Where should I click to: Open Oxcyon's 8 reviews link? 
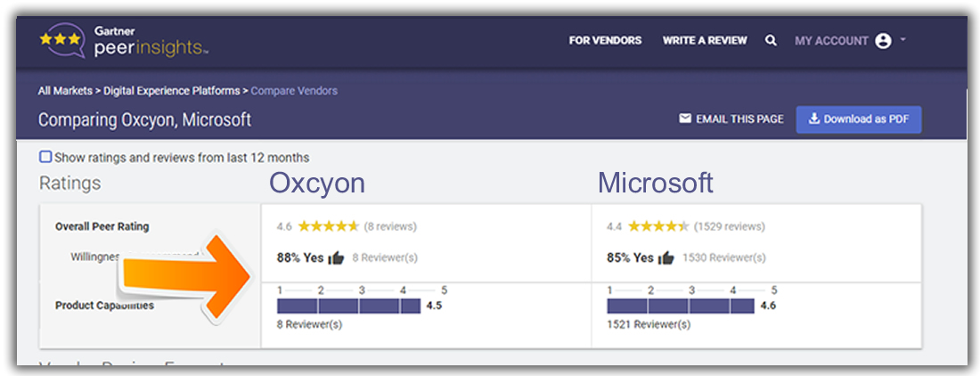coord(390,226)
